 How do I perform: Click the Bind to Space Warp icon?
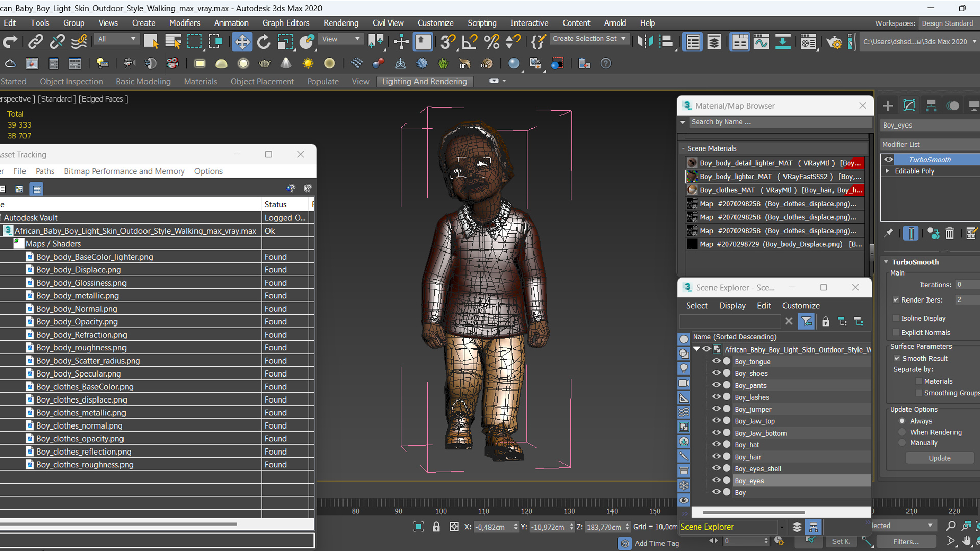(x=79, y=42)
